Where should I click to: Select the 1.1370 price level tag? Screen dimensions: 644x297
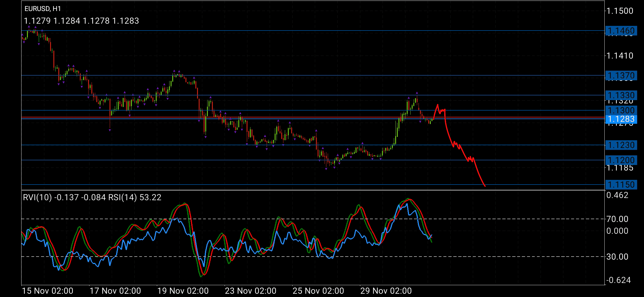click(x=621, y=75)
